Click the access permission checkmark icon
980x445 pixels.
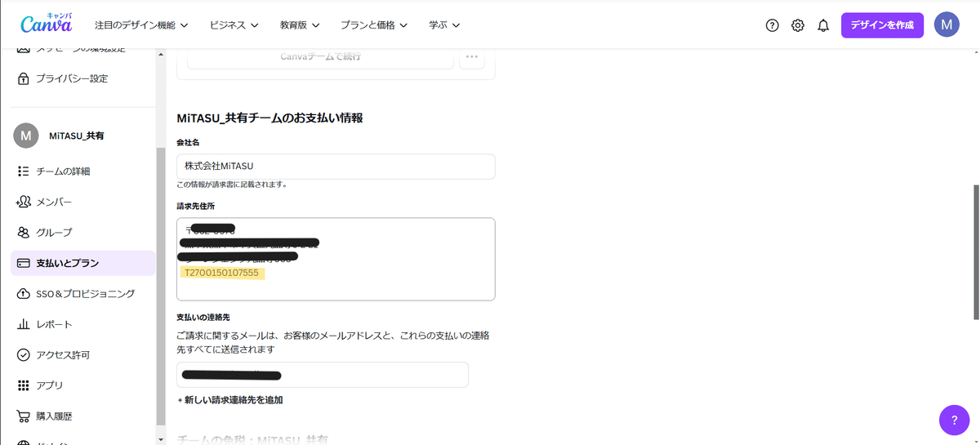click(24, 355)
